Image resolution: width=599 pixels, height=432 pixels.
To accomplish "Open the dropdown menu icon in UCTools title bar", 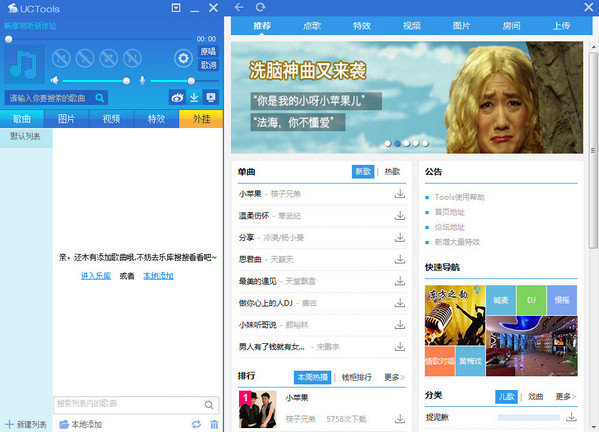I will [176, 8].
